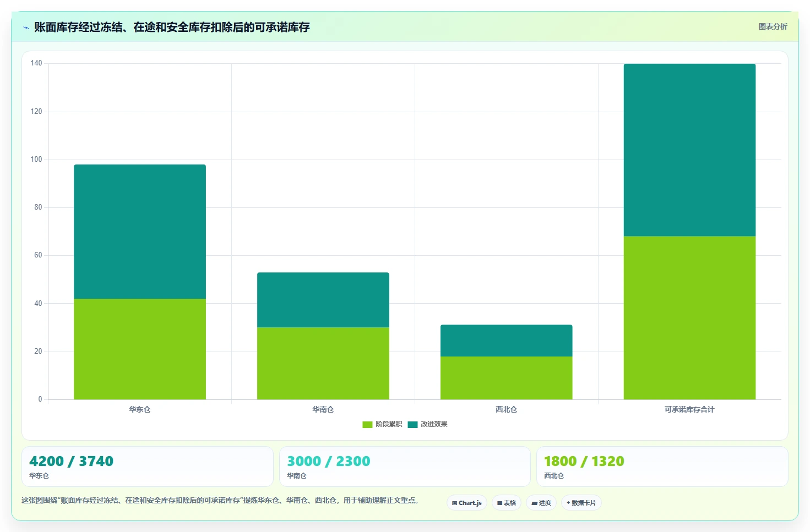Image resolution: width=810 pixels, height=532 pixels.
Task: Click the 阶段累积 legend text
Action: point(389,424)
